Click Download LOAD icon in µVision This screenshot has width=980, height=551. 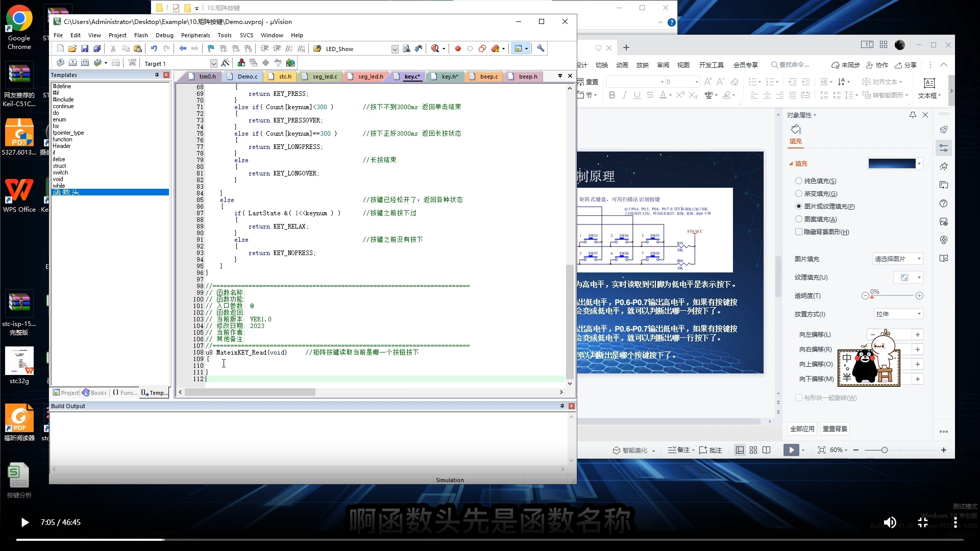click(x=132, y=63)
